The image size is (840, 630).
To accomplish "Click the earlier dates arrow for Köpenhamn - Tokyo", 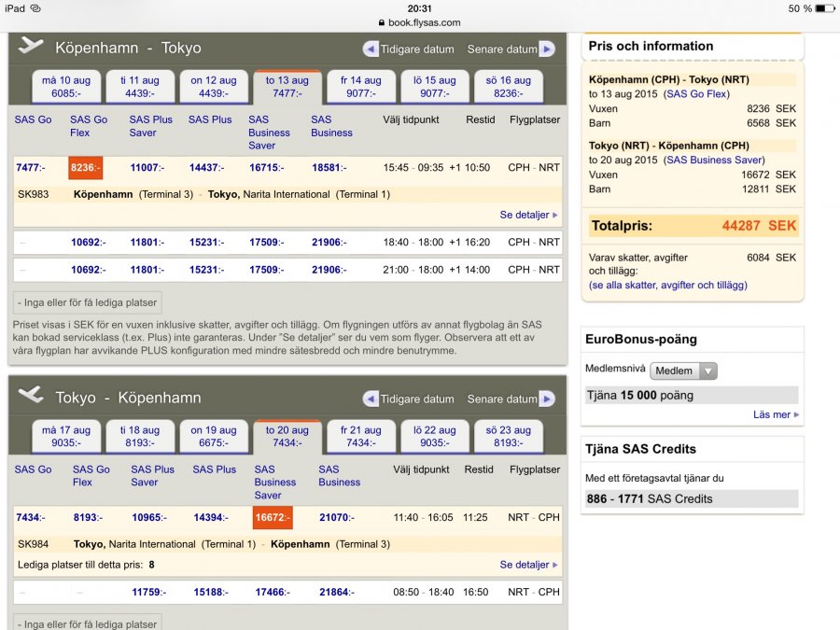I will pyautogui.click(x=371, y=49).
